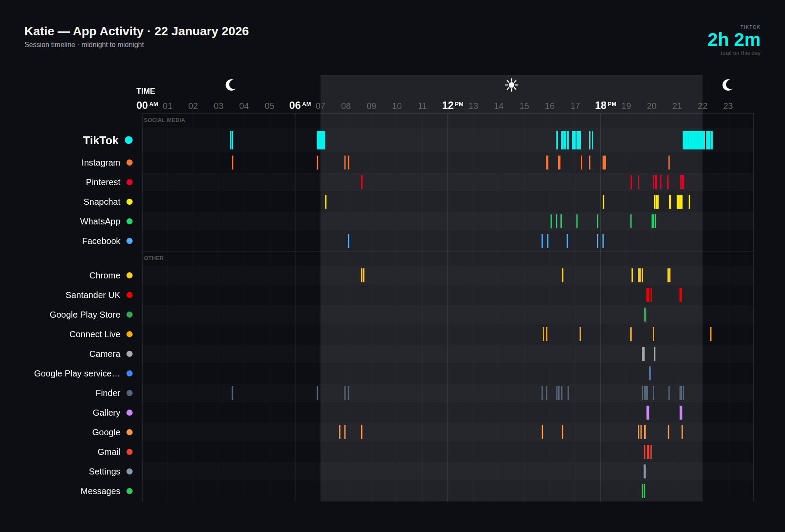The image size is (785, 532).
Task: Click the morning Facebook bar at 08
Action: pos(348,241)
